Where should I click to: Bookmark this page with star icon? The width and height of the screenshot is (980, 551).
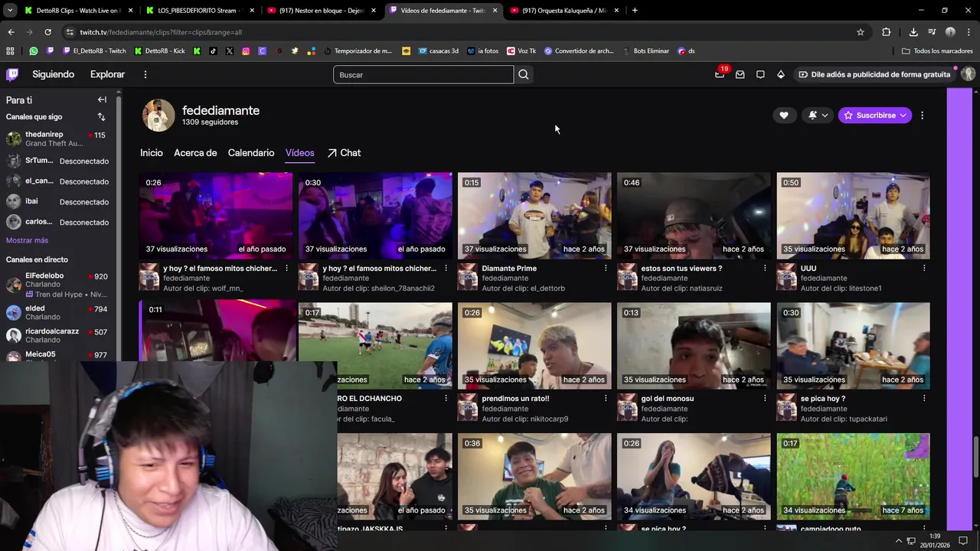pyautogui.click(x=861, y=32)
